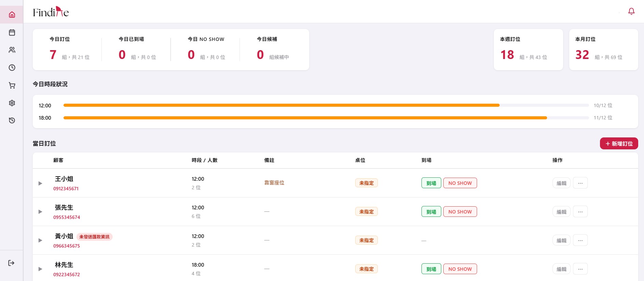The height and width of the screenshot is (281, 644).
Task: Mark 王小姐 as 到場
Action: point(431,183)
